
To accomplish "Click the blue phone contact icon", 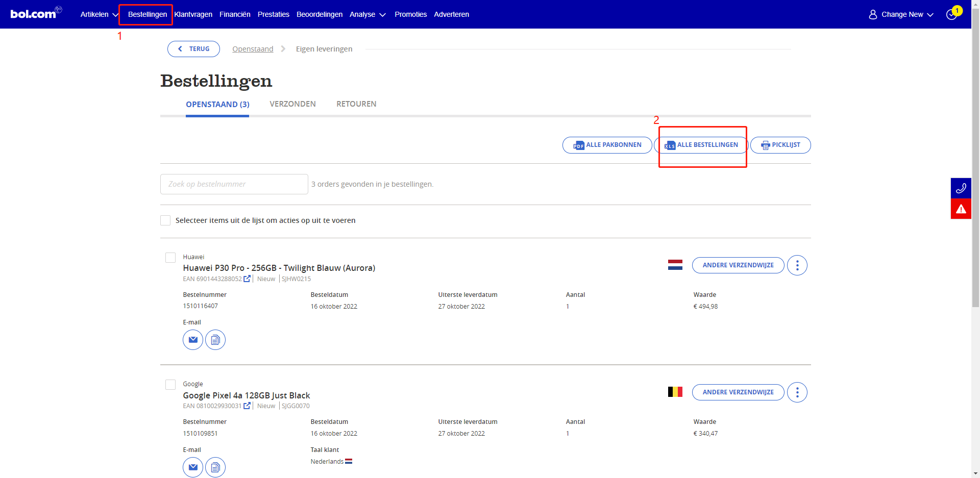I will point(961,188).
